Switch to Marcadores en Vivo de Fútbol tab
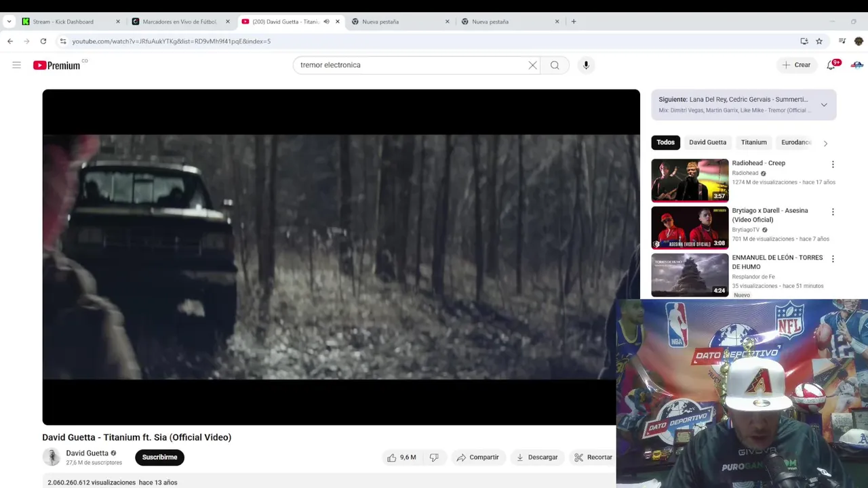The width and height of the screenshot is (868, 488). 180,22
